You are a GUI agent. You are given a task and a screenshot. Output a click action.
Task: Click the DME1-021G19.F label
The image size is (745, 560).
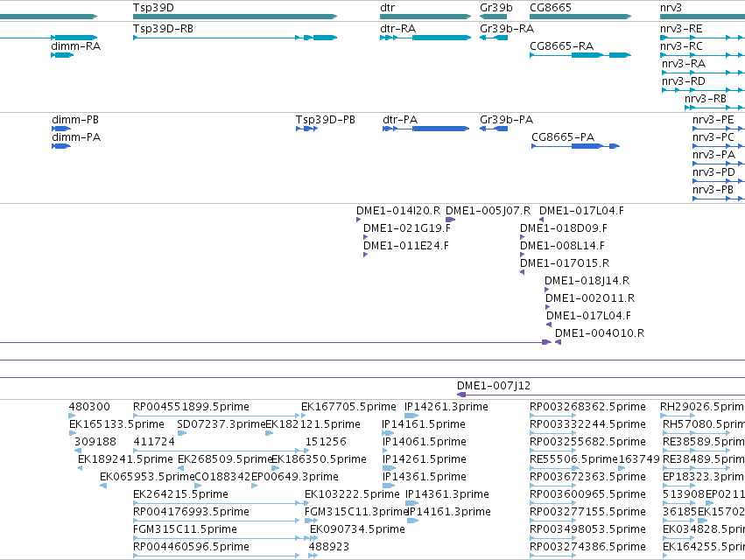click(407, 228)
